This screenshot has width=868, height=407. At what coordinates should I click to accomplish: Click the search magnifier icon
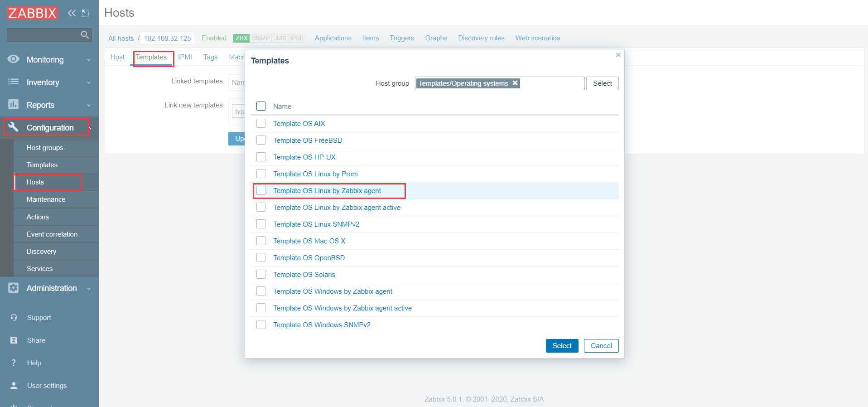click(x=85, y=34)
